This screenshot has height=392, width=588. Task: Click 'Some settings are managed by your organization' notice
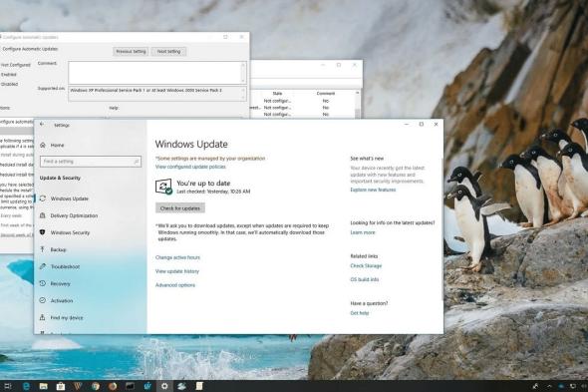pos(210,159)
